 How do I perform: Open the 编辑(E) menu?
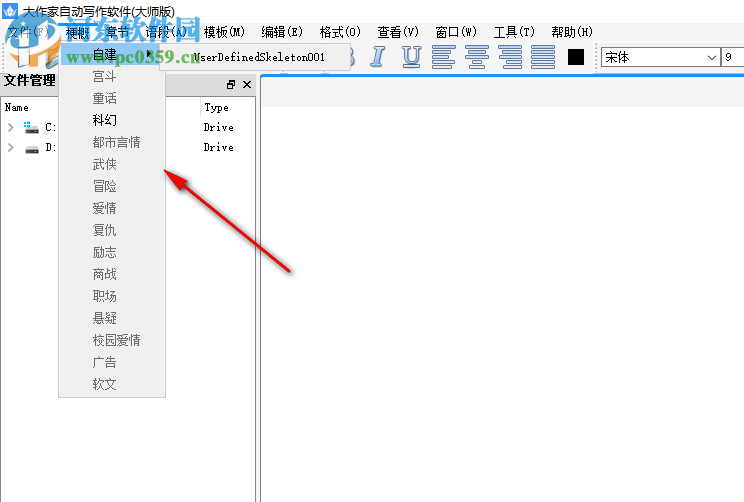click(x=282, y=32)
